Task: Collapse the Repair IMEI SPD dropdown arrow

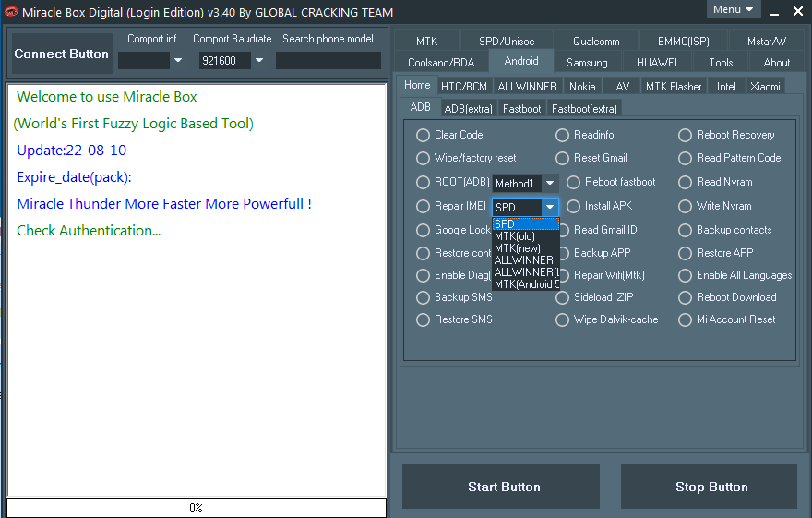Action: (x=549, y=207)
